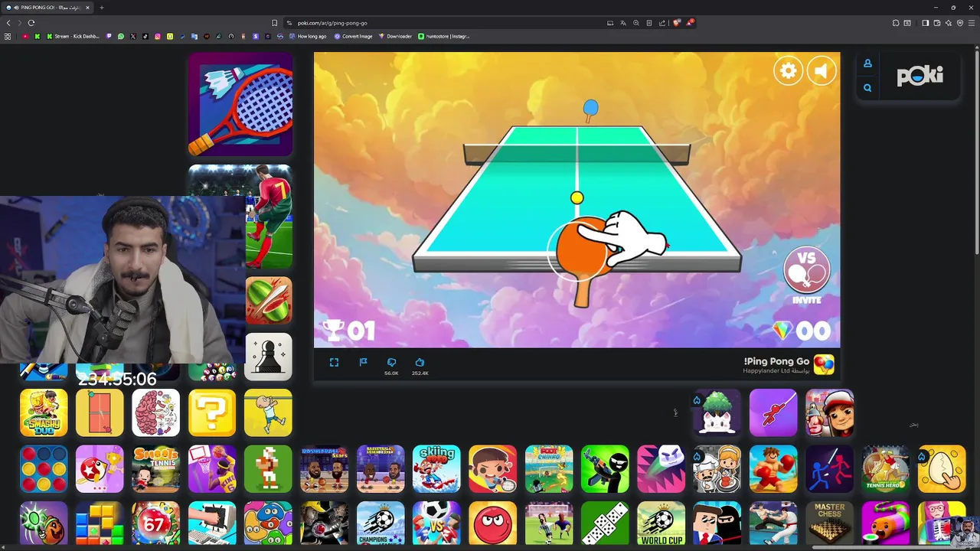
Task: Like the game with thumbs up
Action: [420, 363]
